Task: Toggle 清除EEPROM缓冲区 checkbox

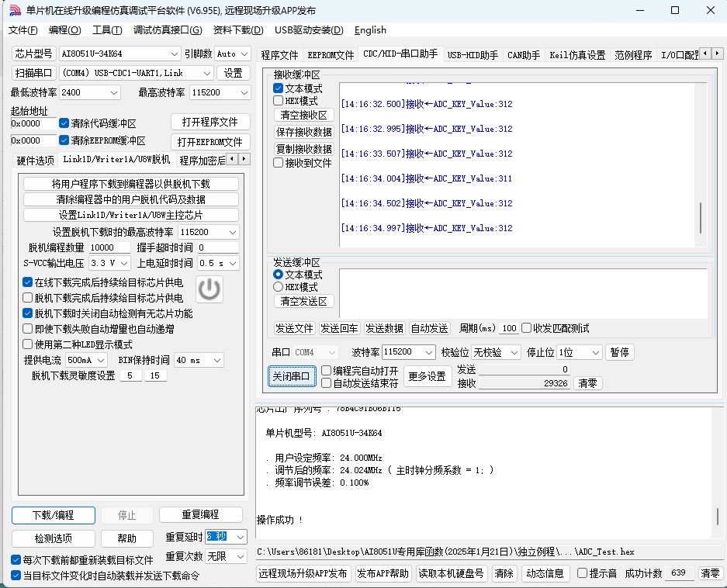Action: click(64, 140)
